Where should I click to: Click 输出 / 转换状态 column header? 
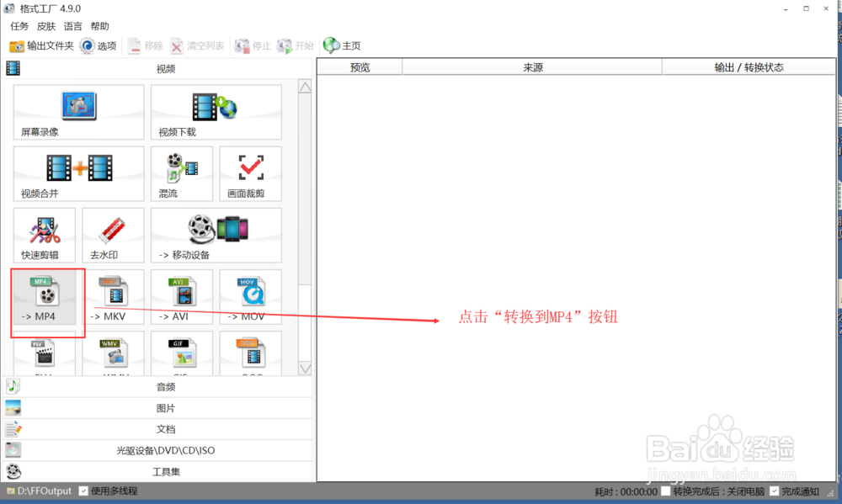coord(749,67)
